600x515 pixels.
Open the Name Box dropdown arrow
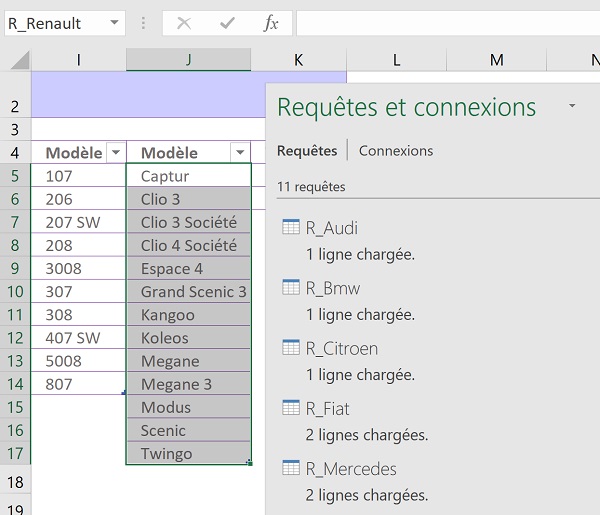coord(114,23)
